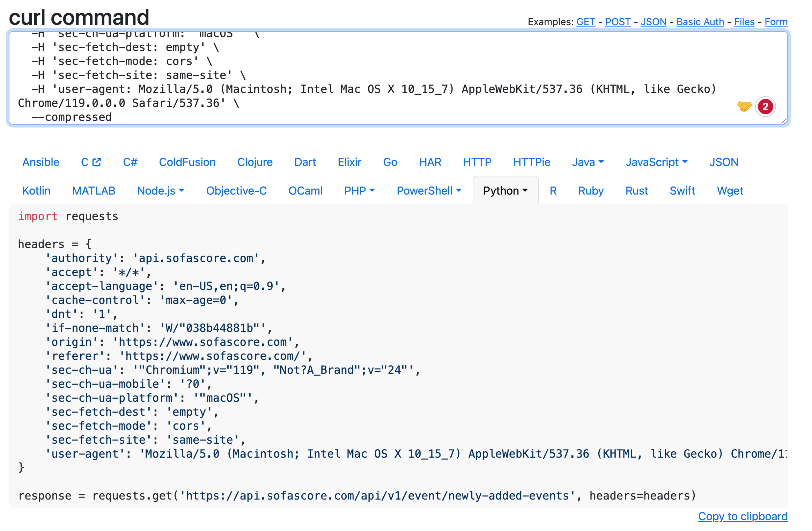The height and width of the screenshot is (531, 812).
Task: Open the PHP version dropdown
Action: click(359, 191)
